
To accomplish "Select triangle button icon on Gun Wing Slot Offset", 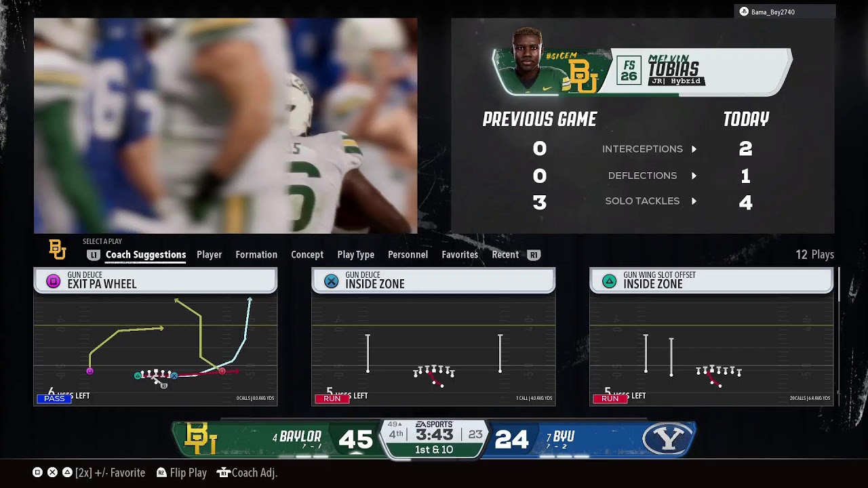I will coord(609,281).
